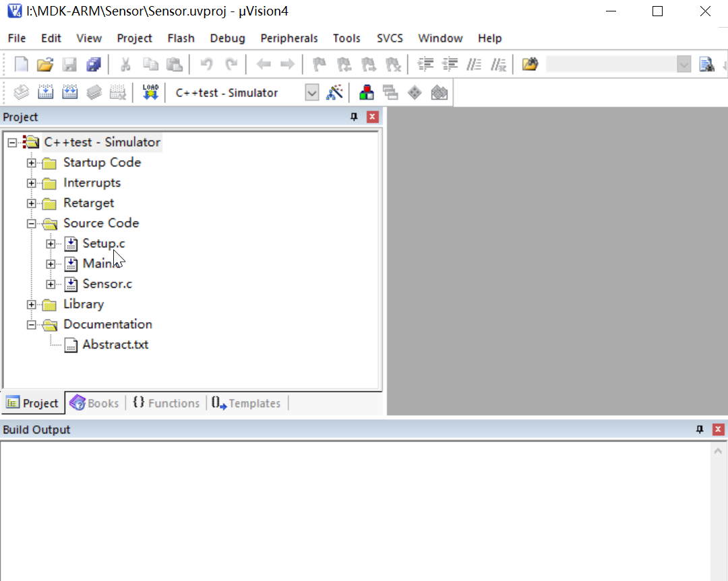This screenshot has width=728, height=581.
Task: Rebuild all target files icon
Action: point(69,92)
